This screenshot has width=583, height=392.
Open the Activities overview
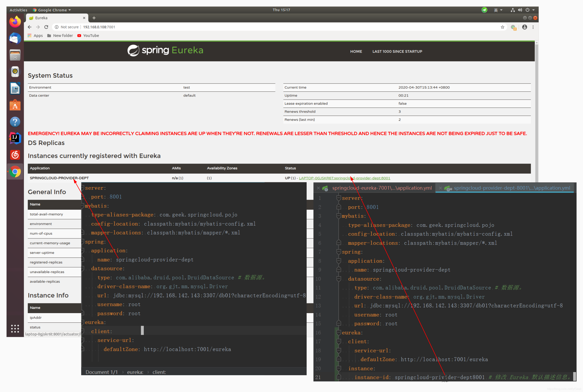pyautogui.click(x=18, y=10)
